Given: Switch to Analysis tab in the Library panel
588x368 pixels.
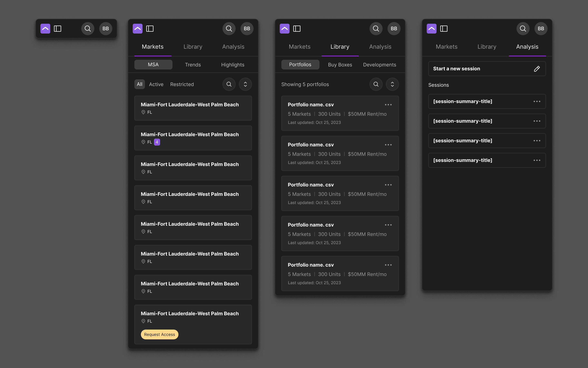Looking at the screenshot, I should [x=380, y=47].
